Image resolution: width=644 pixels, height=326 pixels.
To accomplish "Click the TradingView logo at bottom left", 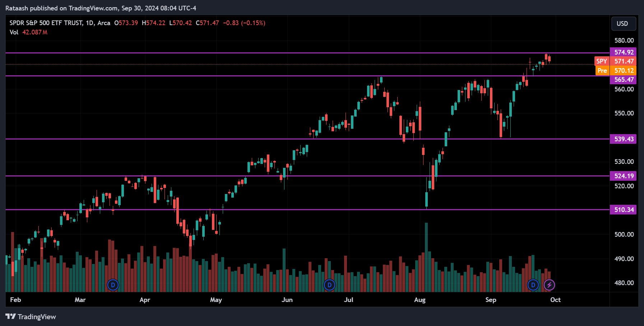I will pyautogui.click(x=31, y=317).
